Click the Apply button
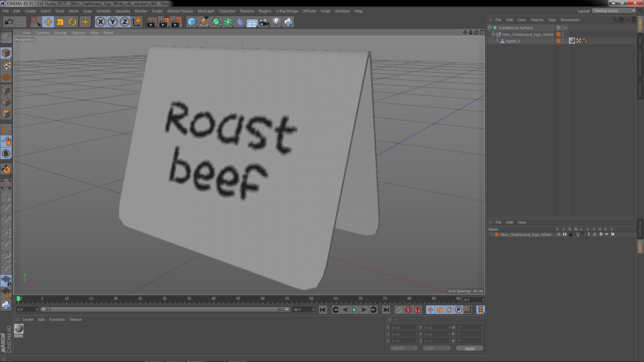 point(469,349)
